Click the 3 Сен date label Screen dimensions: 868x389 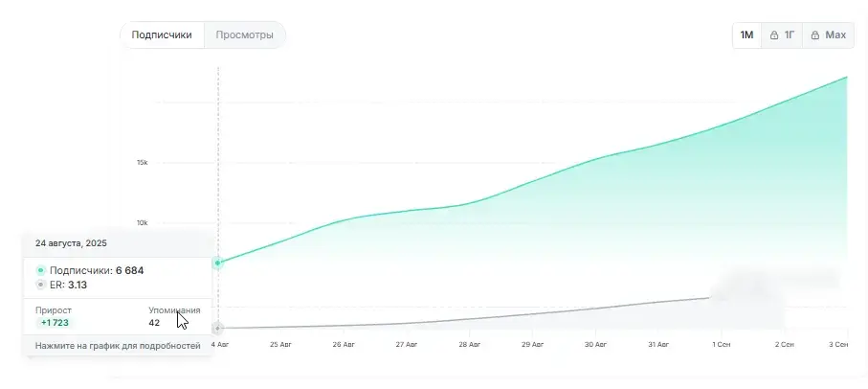(x=838, y=345)
